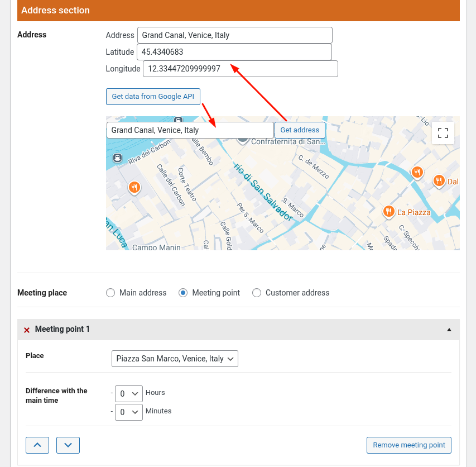This screenshot has width=476, height=467.
Task: Select the Meeting point radio option
Action: pyautogui.click(x=183, y=293)
